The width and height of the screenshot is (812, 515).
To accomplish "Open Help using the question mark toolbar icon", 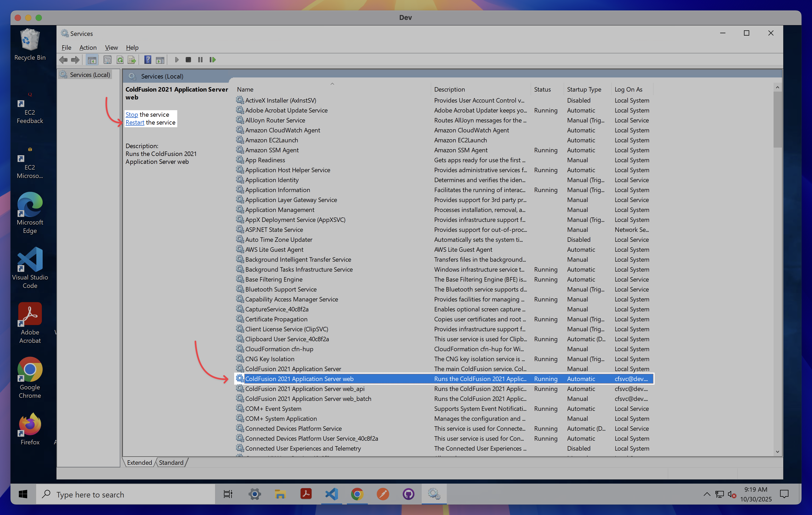I will point(148,60).
